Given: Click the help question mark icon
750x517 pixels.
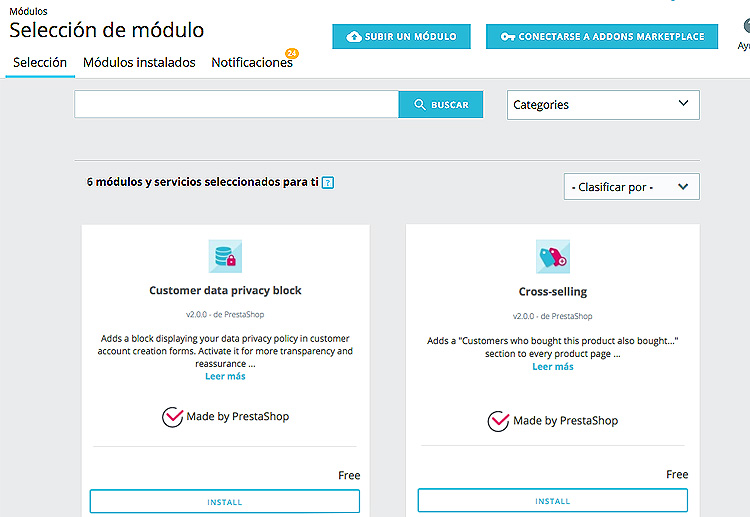Looking at the screenshot, I should point(328,182).
